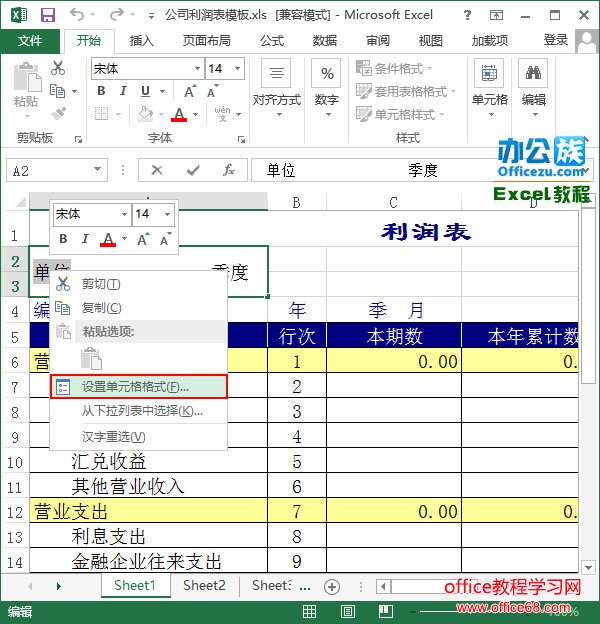Image resolution: width=600 pixels, height=624 pixels.
Task: Toggle Underline in the ribbon font group
Action: 145,91
